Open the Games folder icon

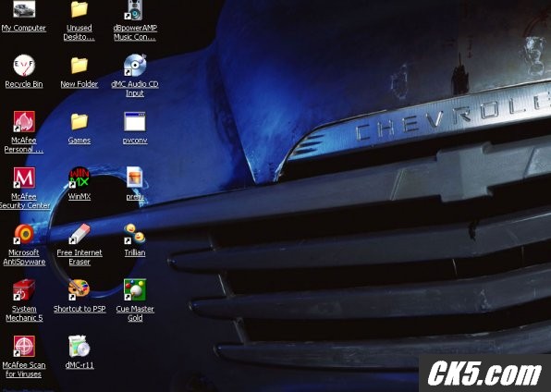(80, 122)
